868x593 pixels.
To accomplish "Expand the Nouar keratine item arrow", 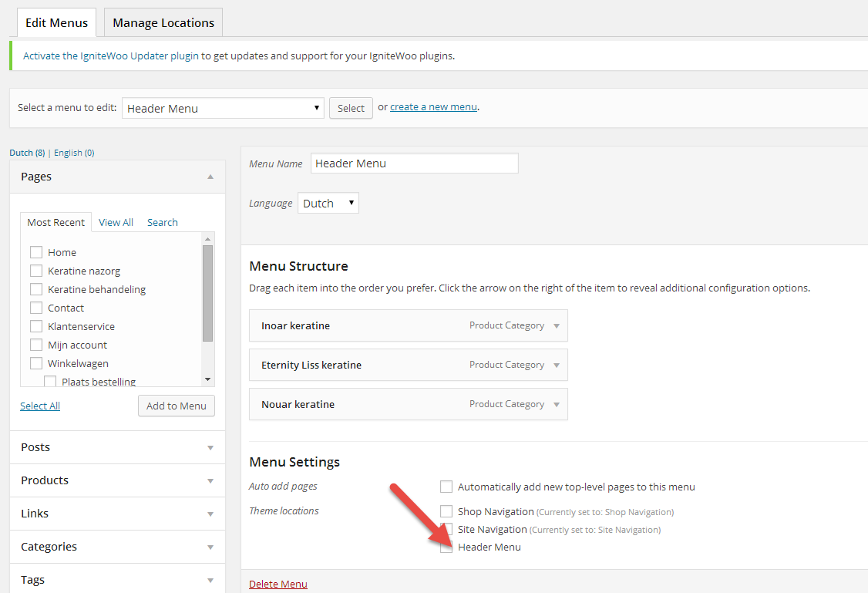I will (x=557, y=405).
